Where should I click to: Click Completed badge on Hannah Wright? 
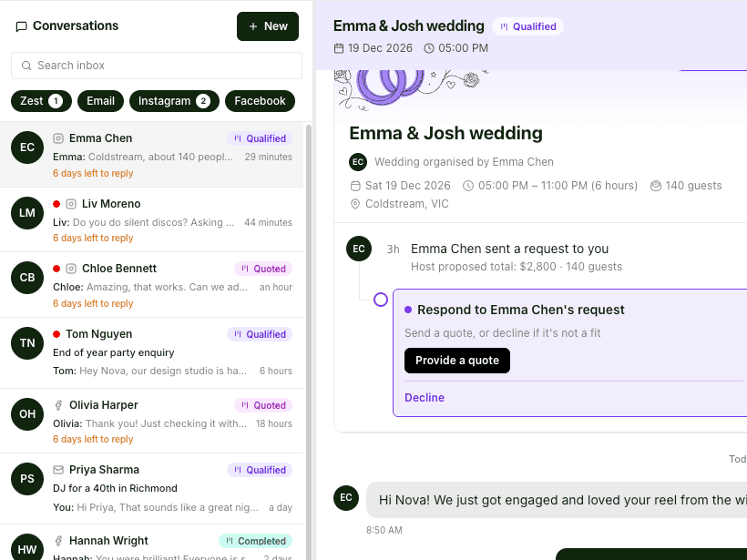(255, 541)
